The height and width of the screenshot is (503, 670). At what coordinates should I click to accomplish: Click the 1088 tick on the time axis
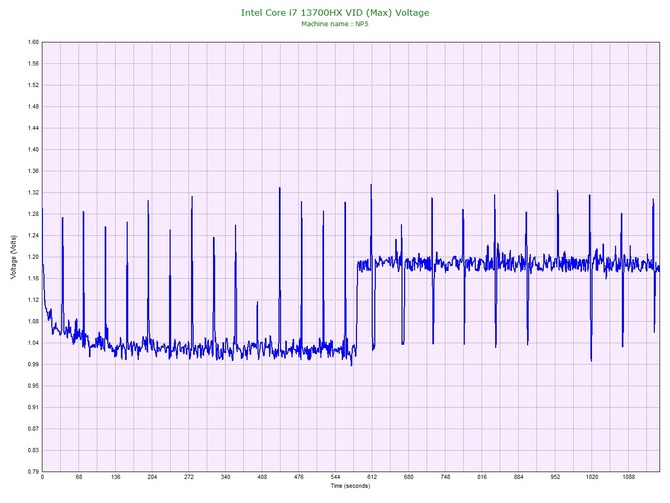pos(629,477)
